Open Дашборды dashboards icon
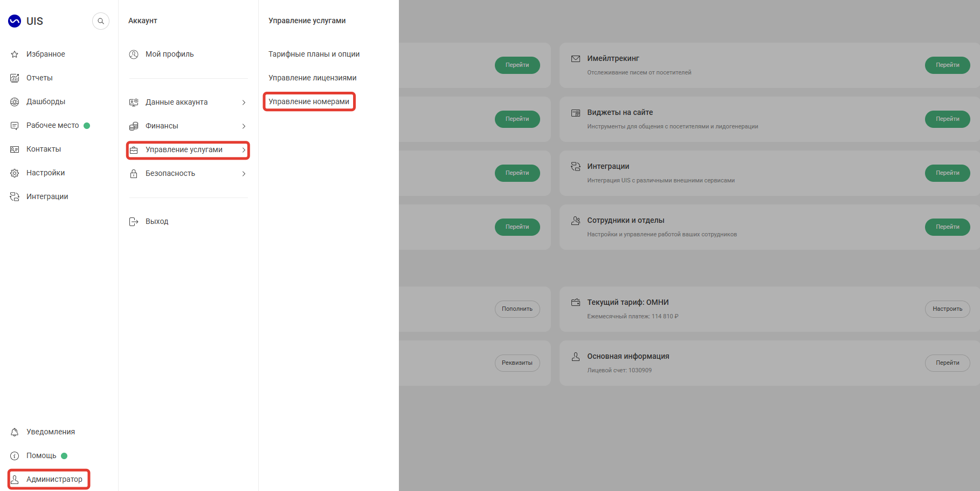 pyautogui.click(x=15, y=101)
